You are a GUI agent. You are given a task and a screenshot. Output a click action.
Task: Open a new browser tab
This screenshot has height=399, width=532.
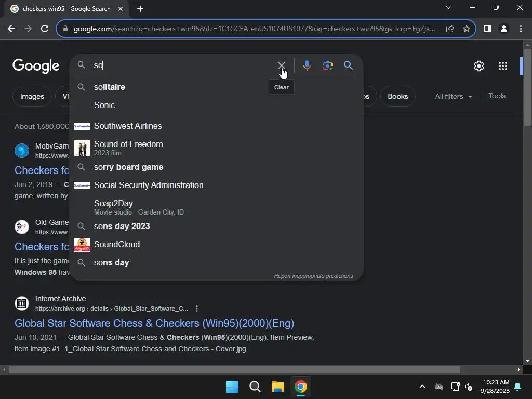click(140, 9)
